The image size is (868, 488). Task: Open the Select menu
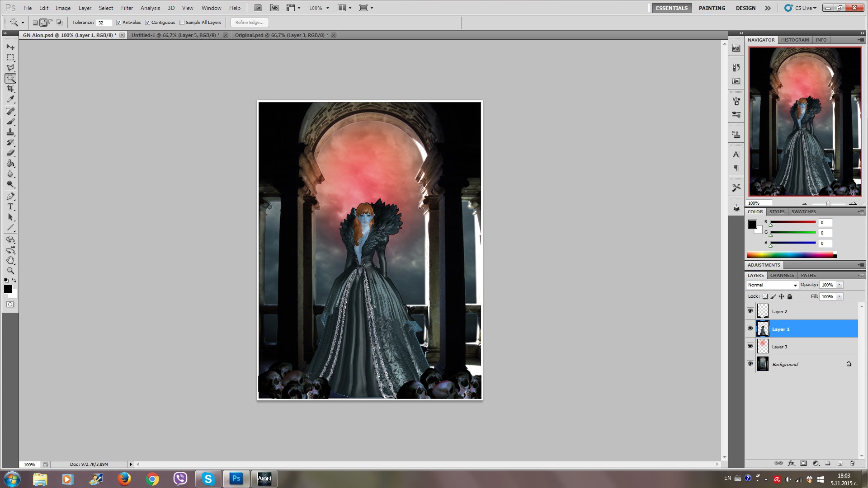(106, 8)
